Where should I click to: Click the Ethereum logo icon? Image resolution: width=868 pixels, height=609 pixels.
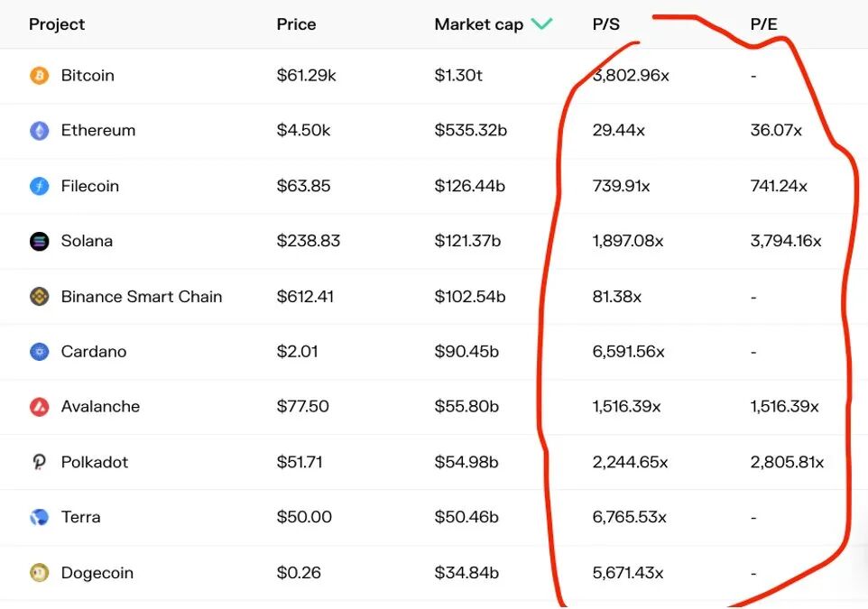(x=40, y=131)
